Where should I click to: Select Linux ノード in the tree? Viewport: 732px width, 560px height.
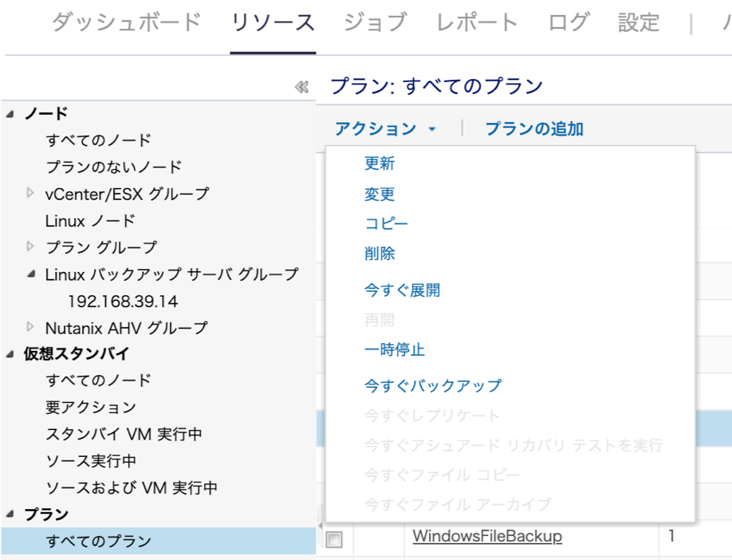[x=90, y=220]
